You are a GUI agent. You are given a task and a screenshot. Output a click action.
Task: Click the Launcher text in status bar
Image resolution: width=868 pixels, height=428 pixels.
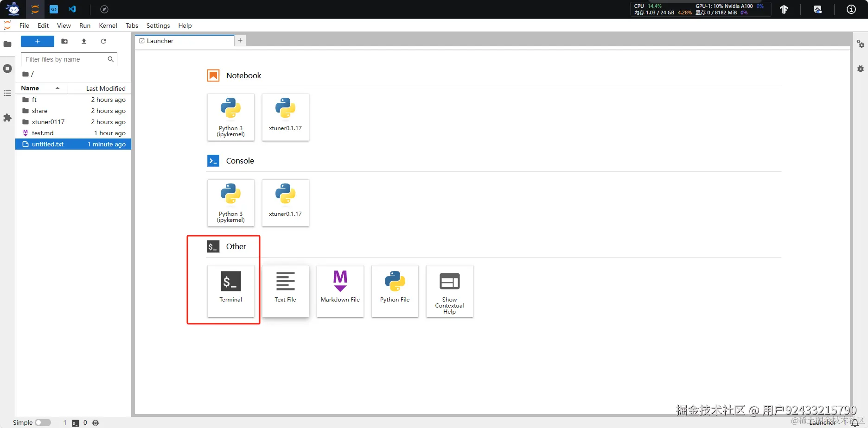[x=823, y=422]
